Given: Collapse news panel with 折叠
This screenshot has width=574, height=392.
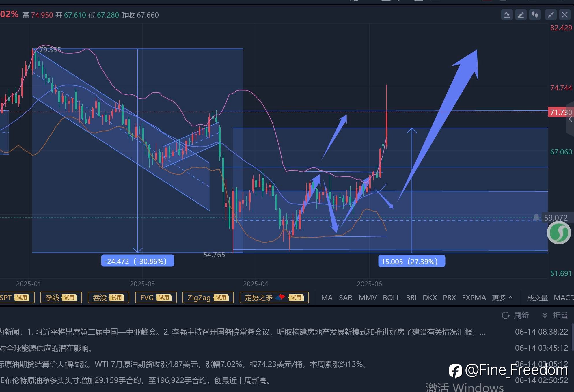Looking at the screenshot, I should tap(555, 315).
